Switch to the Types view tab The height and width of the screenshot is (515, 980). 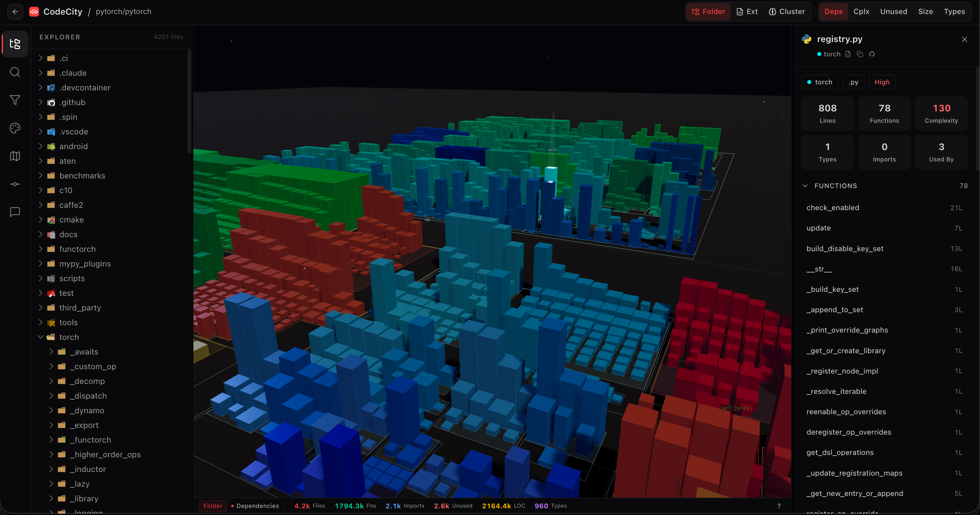pyautogui.click(x=954, y=11)
